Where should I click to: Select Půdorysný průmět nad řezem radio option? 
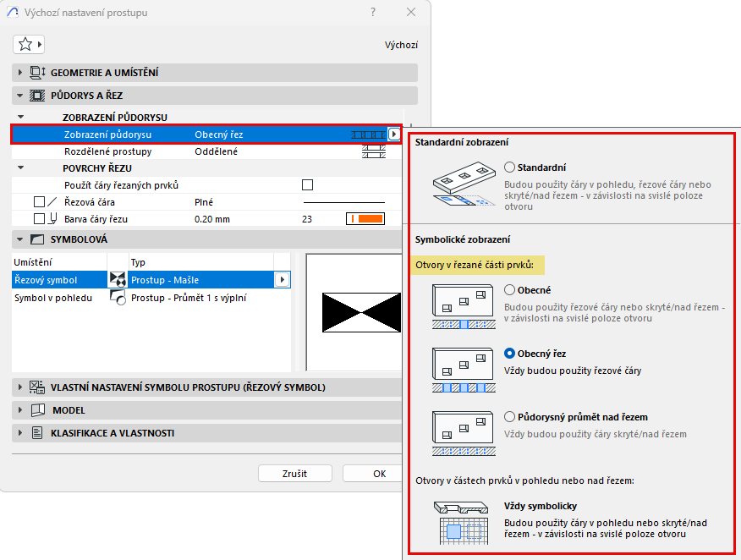509,417
